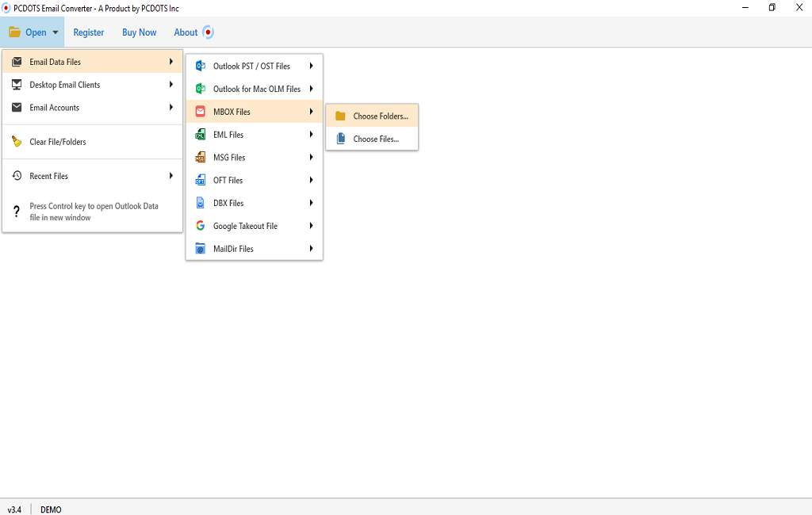
Task: Close the PCDOTS Email Converter window
Action: click(799, 8)
